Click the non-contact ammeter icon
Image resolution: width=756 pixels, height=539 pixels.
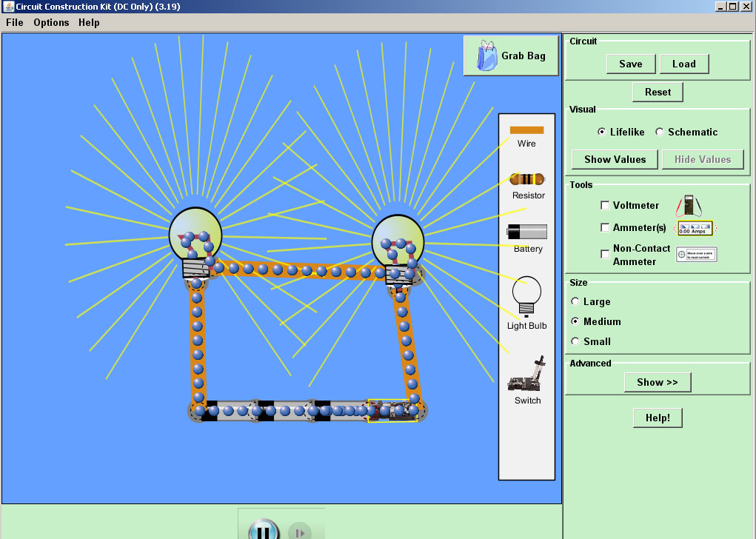697,254
